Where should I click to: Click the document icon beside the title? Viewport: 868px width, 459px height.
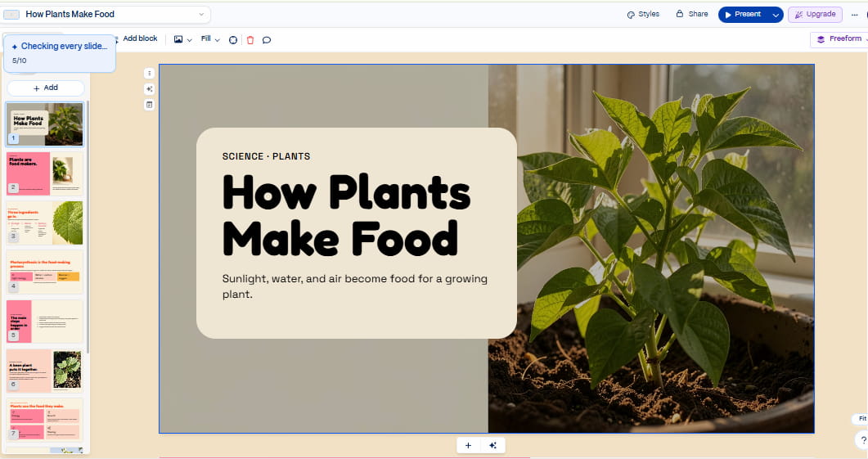[x=11, y=15]
